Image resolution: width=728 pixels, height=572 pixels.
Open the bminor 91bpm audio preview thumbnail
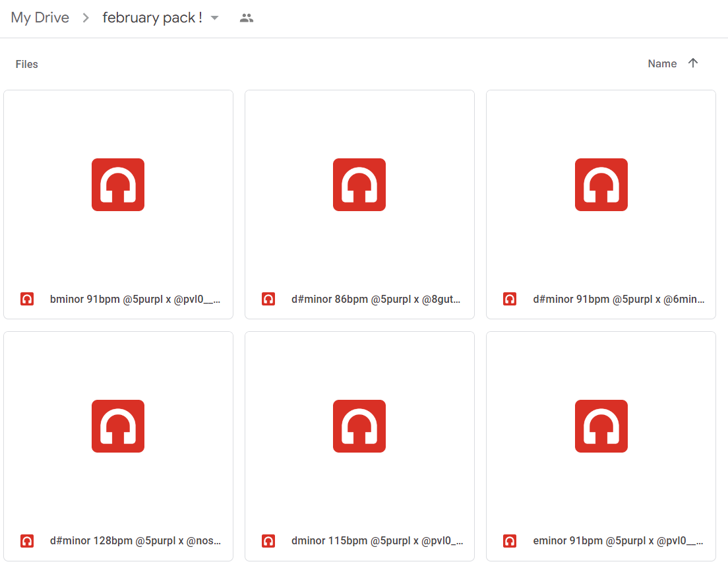point(118,185)
